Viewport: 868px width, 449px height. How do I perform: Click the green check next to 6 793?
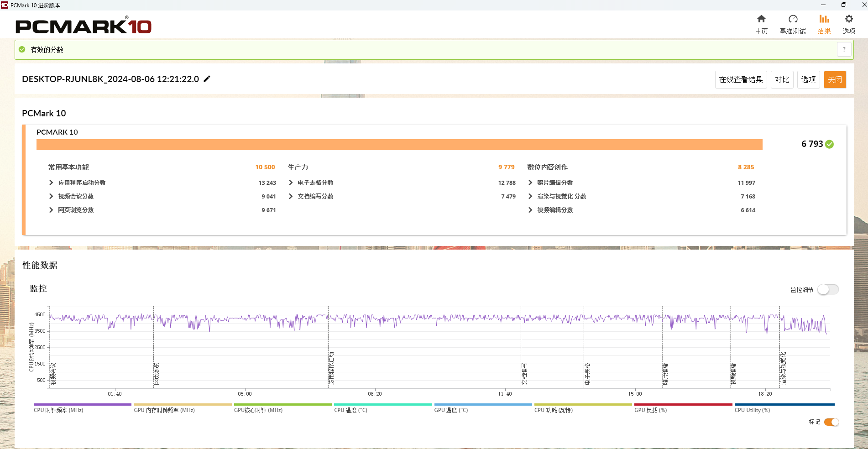[x=830, y=144]
